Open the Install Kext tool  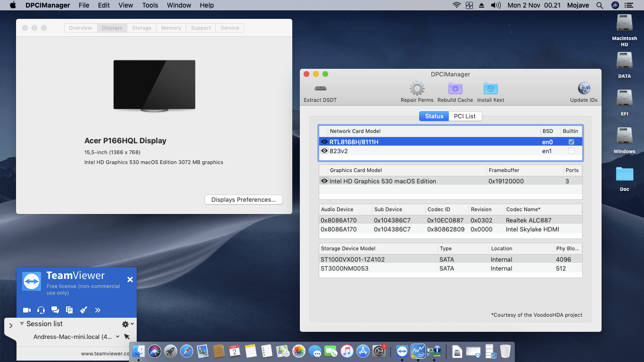click(x=490, y=89)
